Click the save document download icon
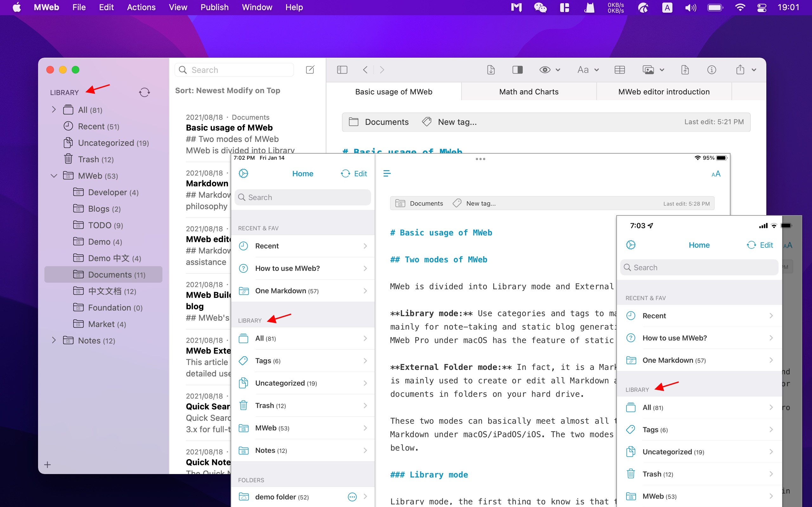The height and width of the screenshot is (507, 812). point(491,70)
